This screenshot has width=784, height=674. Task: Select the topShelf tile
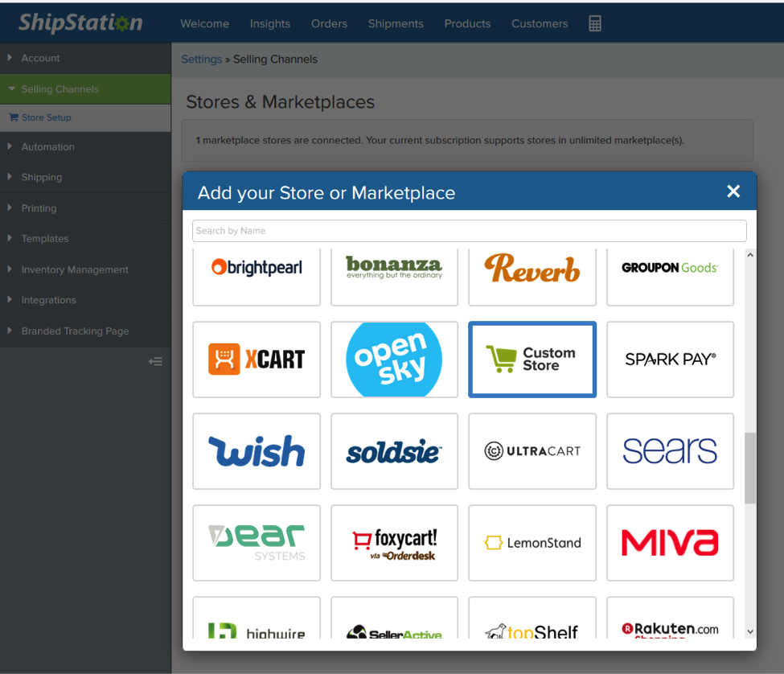[x=532, y=618]
